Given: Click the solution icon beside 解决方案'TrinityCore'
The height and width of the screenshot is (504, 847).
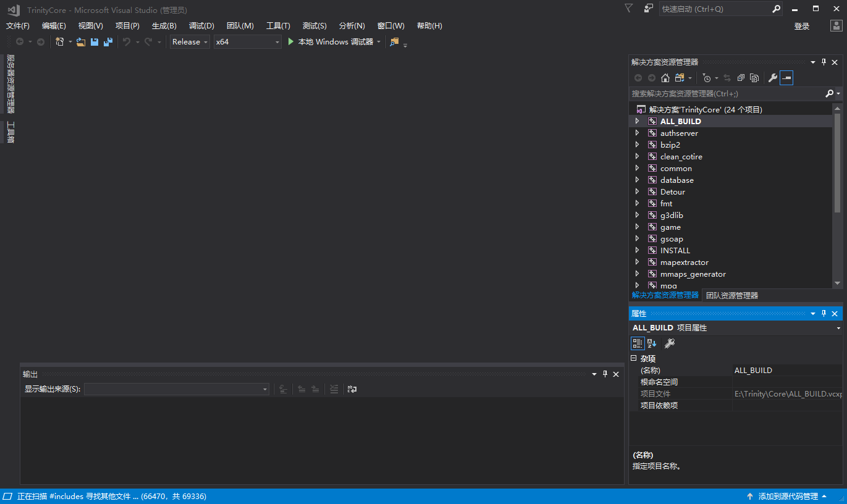Looking at the screenshot, I should click(x=641, y=110).
